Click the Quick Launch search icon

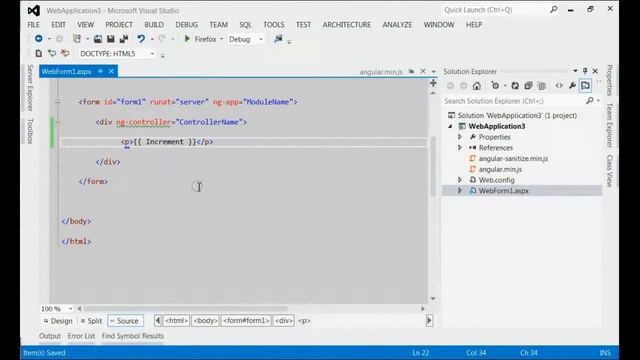click(x=553, y=9)
